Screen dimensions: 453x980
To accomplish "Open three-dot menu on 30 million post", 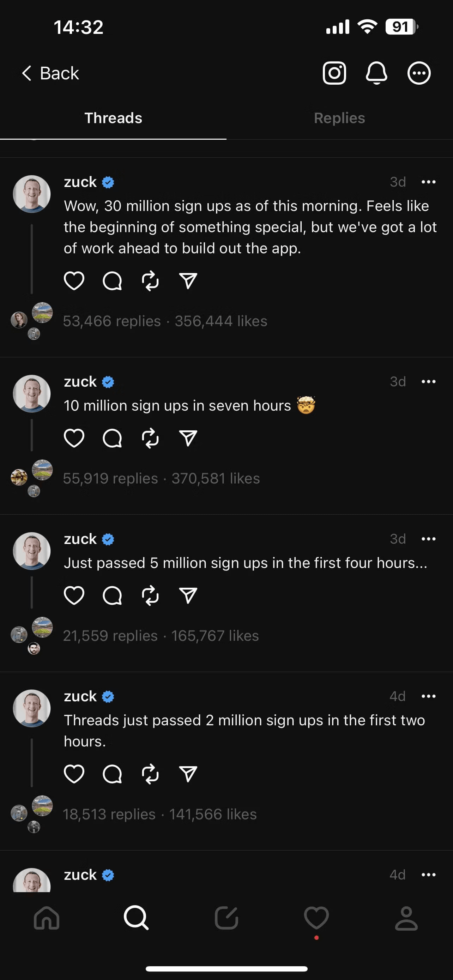I will tap(428, 182).
